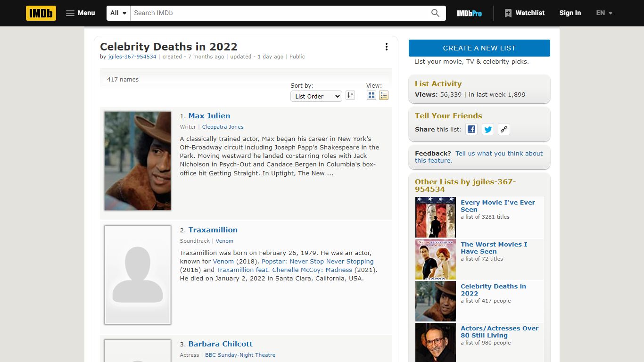The height and width of the screenshot is (362, 644).
Task: Select 'a list of 3281 titles' text
Action: click(x=485, y=217)
